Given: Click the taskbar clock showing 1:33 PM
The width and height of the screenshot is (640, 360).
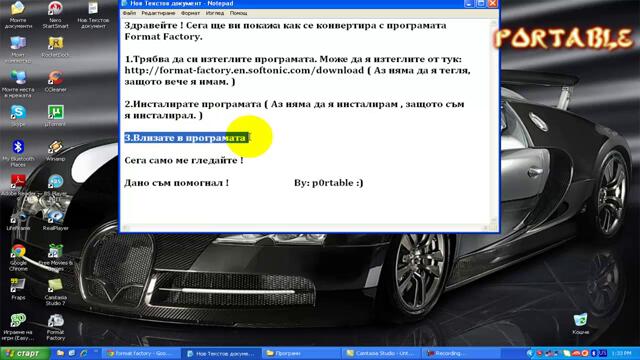Looking at the screenshot, I should click(x=621, y=353).
